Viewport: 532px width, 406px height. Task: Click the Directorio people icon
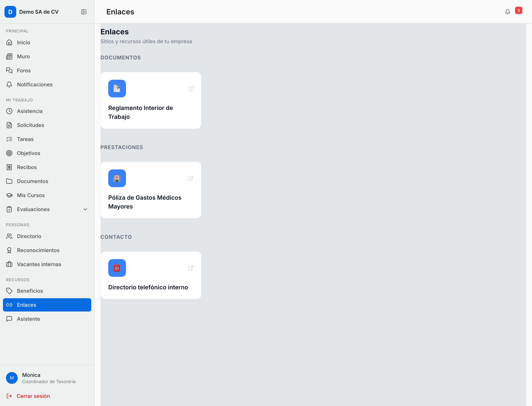click(9, 236)
